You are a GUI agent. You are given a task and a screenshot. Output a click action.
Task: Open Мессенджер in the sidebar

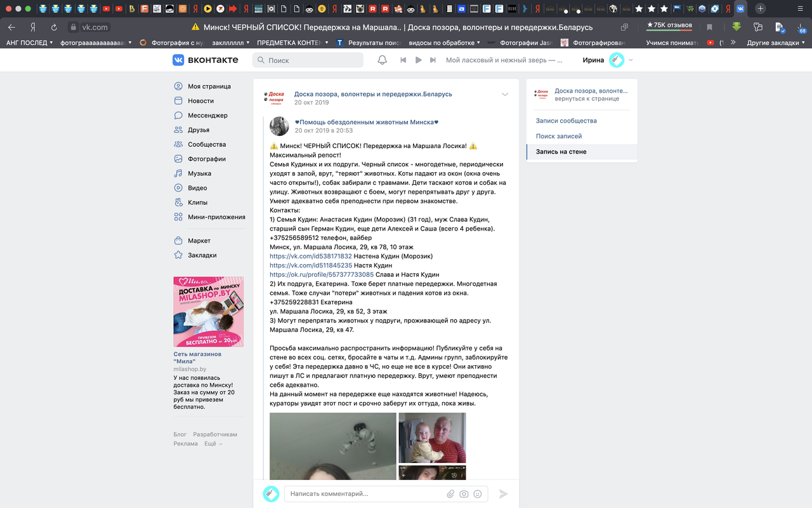point(207,116)
